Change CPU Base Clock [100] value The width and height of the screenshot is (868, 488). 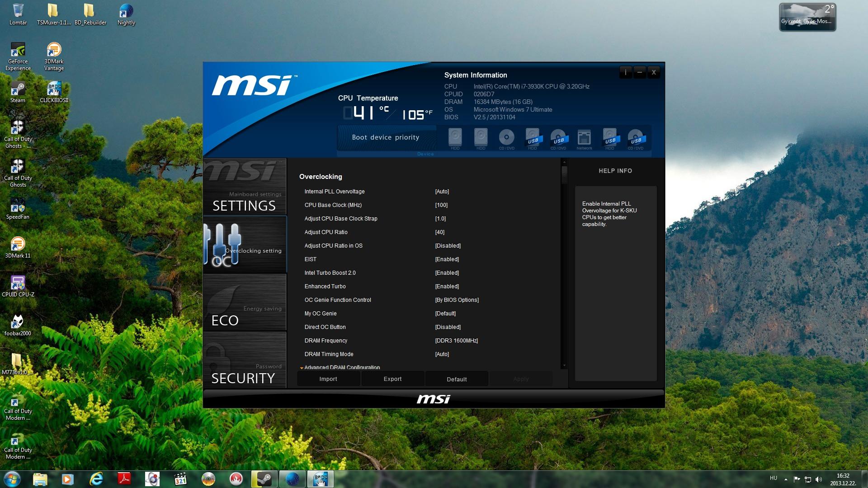pos(441,205)
